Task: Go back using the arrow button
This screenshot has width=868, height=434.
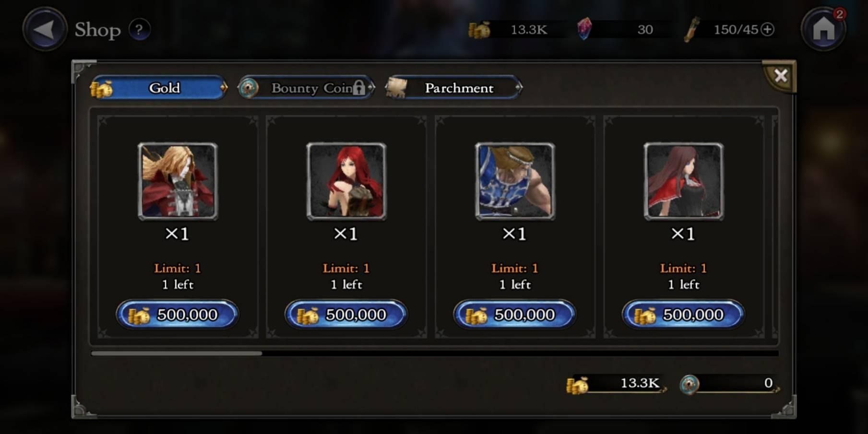Action: coord(45,29)
